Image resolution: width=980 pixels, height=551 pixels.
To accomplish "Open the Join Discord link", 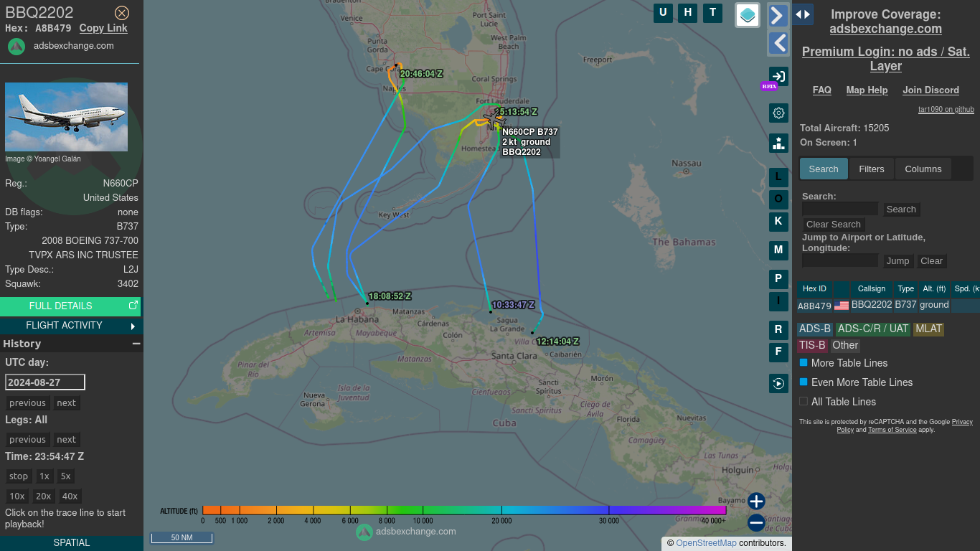I will tap(930, 90).
